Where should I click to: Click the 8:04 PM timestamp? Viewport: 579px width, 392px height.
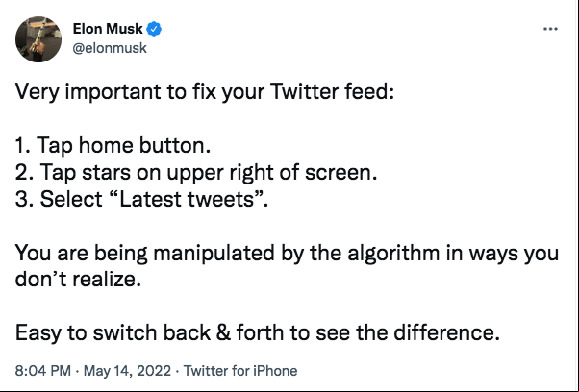pos(43,371)
